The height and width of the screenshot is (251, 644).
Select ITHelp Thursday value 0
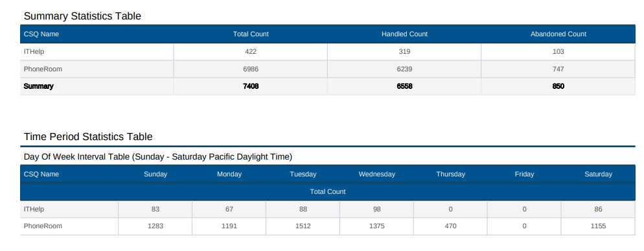coord(450,209)
